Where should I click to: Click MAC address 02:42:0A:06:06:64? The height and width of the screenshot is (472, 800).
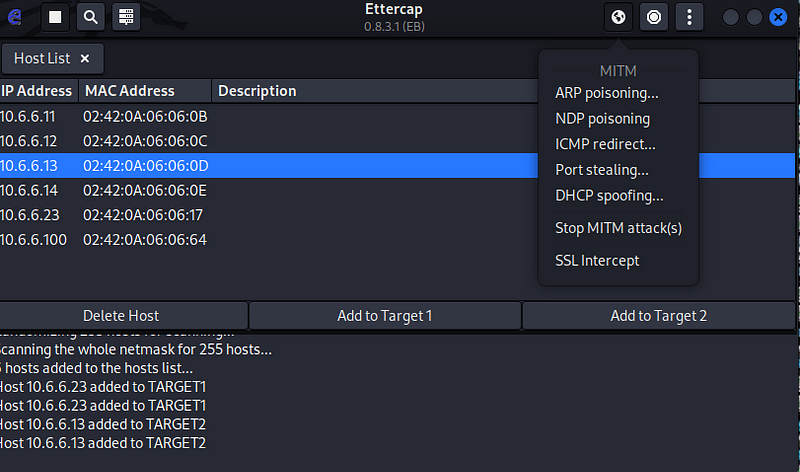click(x=145, y=240)
